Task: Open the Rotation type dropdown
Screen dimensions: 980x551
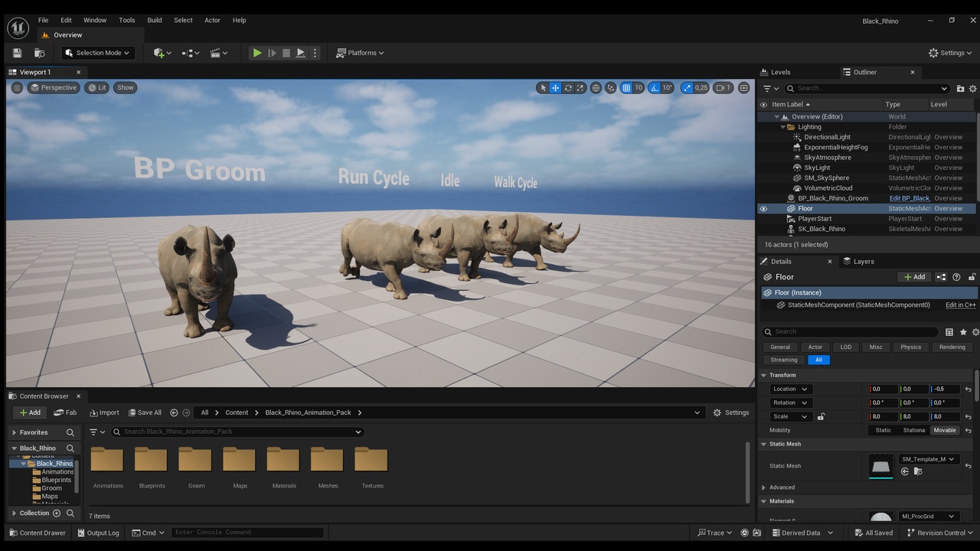Action: click(790, 403)
